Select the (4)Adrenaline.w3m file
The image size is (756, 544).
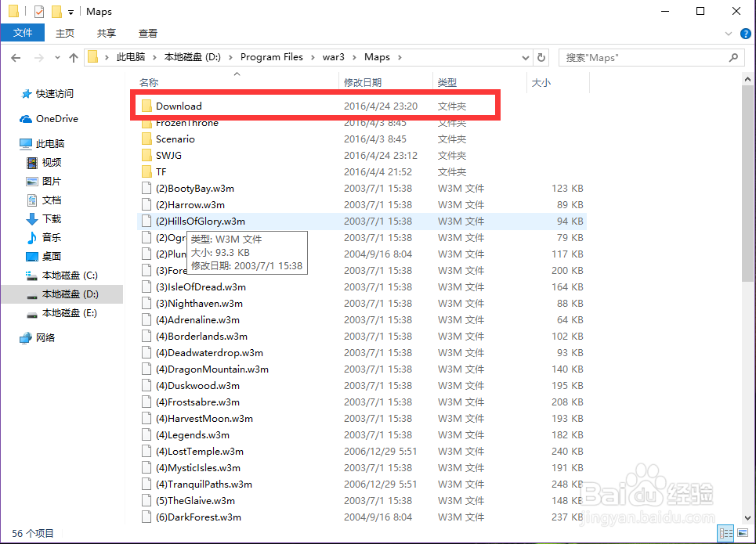pos(362,320)
